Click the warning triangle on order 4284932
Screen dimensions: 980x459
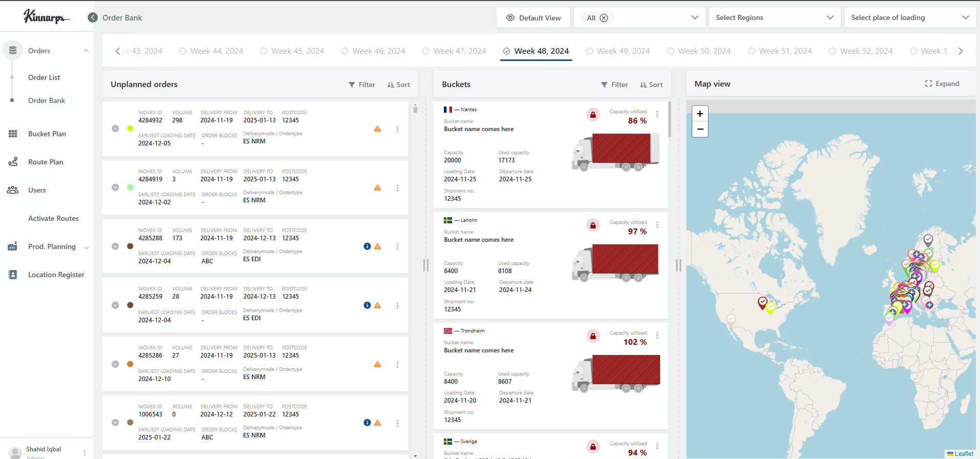377,129
